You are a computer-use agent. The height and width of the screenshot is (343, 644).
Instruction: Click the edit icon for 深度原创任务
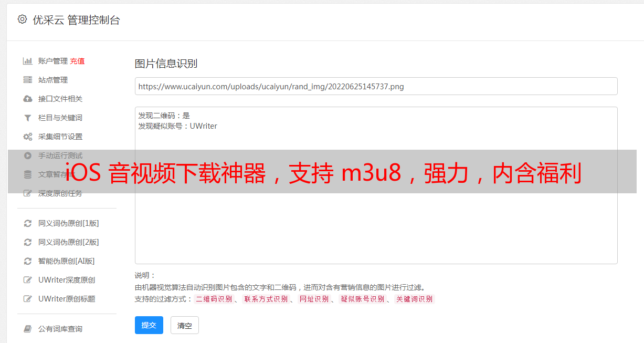tap(28, 193)
